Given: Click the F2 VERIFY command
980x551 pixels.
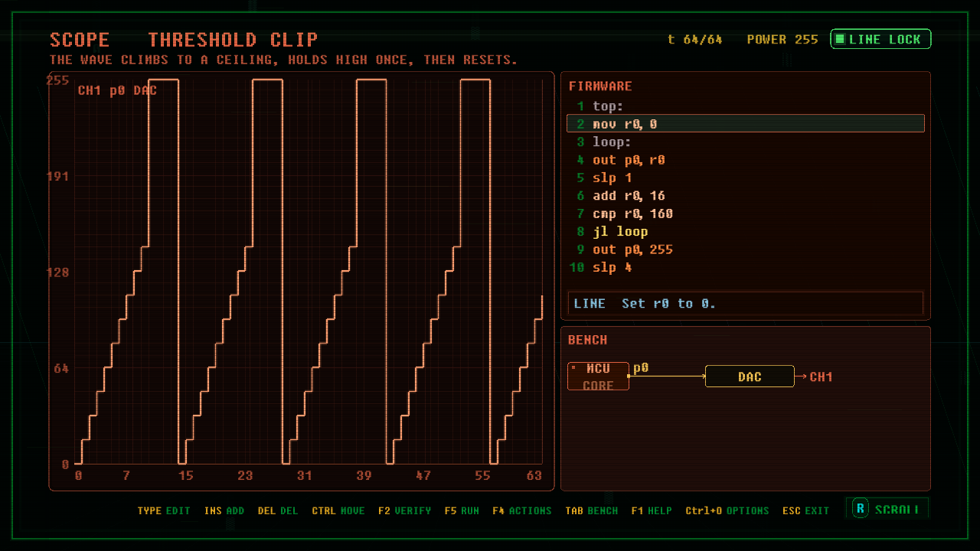Looking at the screenshot, I should tap(404, 510).
